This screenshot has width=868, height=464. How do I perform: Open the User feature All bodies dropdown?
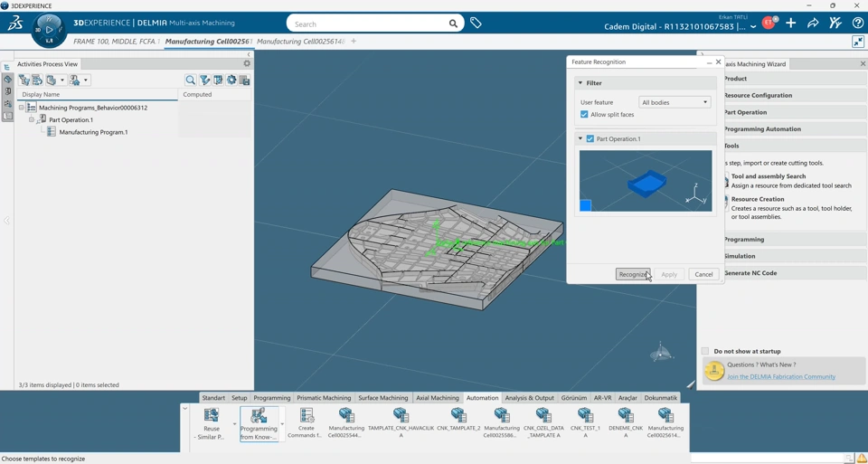(675, 102)
